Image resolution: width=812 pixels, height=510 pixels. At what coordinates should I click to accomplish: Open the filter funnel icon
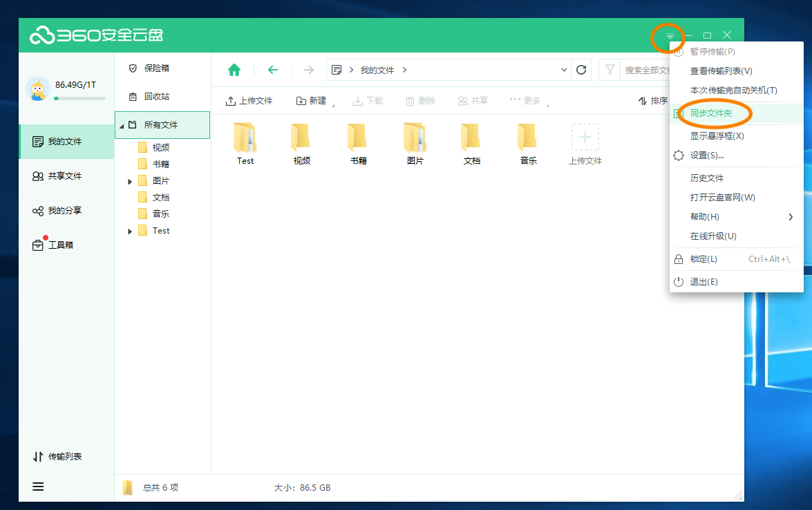610,69
